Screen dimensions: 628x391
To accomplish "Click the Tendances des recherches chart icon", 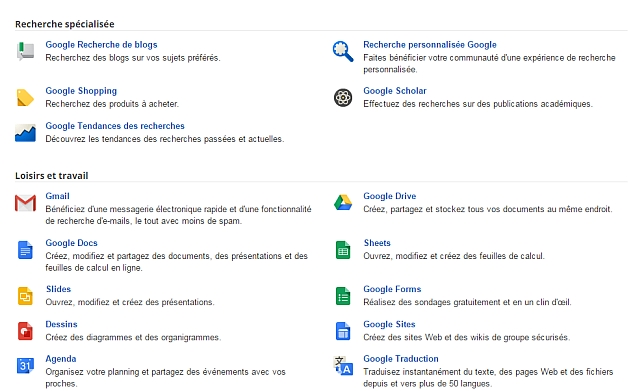I will [x=25, y=133].
